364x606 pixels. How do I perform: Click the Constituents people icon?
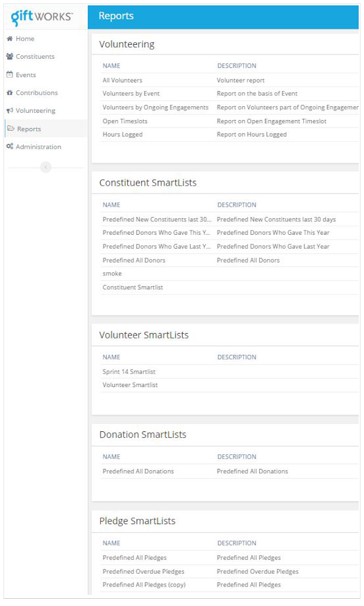pyautogui.click(x=10, y=56)
